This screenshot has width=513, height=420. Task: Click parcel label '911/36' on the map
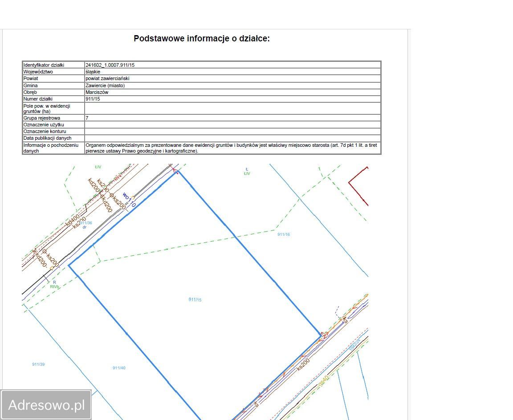pos(86,223)
